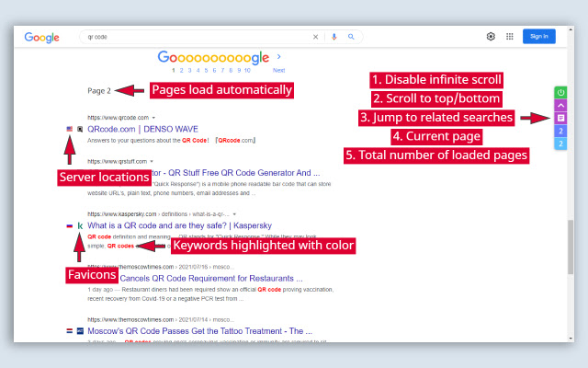The height and width of the screenshot is (368, 588).
Task: Click the Google logo in the header
Action: [x=41, y=37]
